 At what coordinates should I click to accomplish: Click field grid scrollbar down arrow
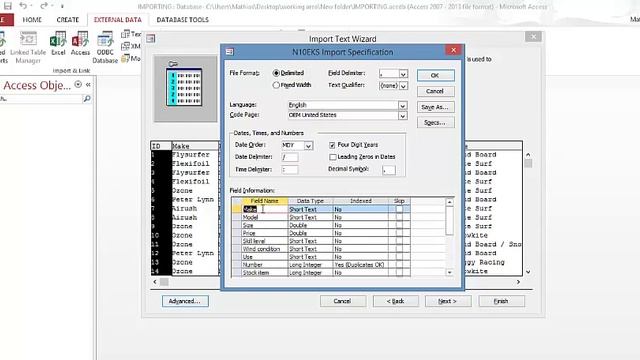coord(449,272)
